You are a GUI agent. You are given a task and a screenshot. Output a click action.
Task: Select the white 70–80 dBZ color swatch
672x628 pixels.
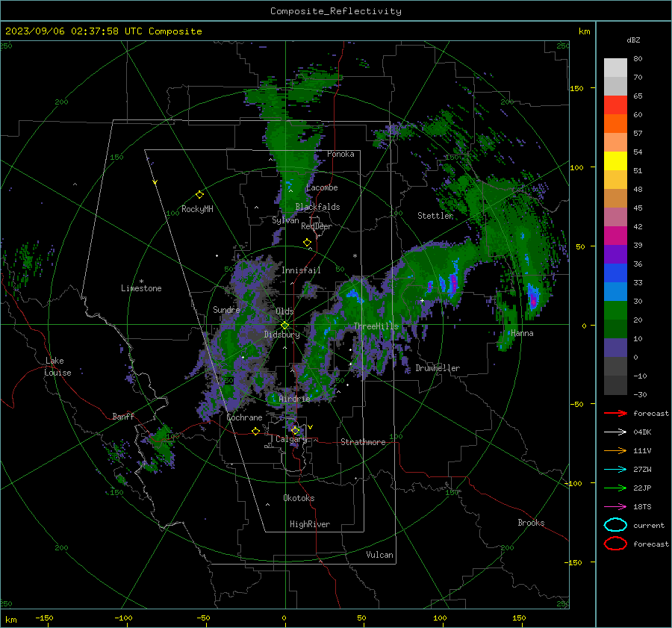(615, 68)
